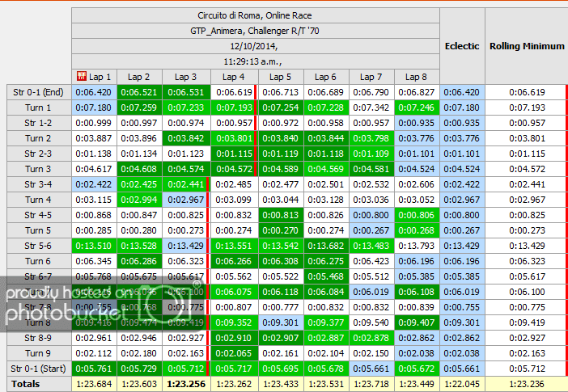Select the Lap 6 column header
The width and height of the screenshot is (568, 392).
(326, 77)
